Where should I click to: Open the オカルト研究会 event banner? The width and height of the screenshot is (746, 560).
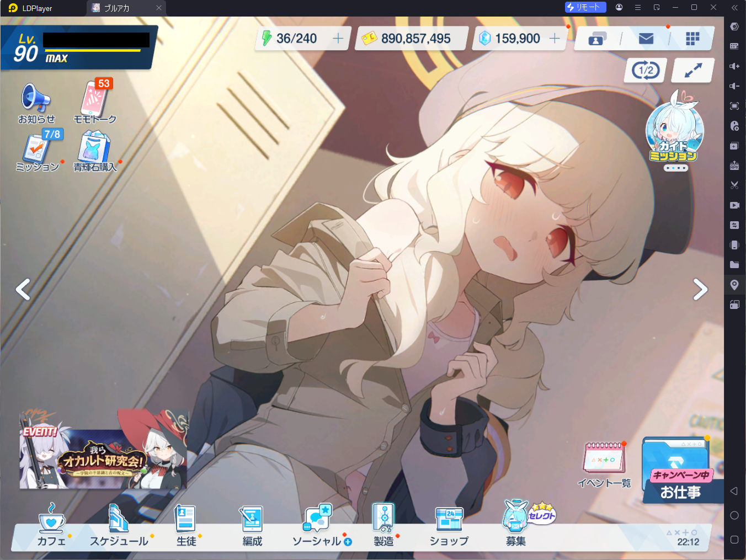[104, 449]
